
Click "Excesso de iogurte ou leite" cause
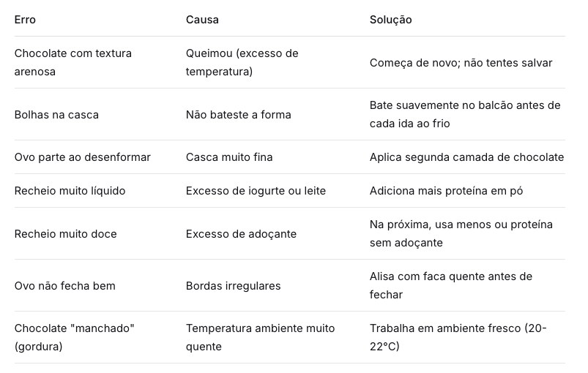[256, 191]
